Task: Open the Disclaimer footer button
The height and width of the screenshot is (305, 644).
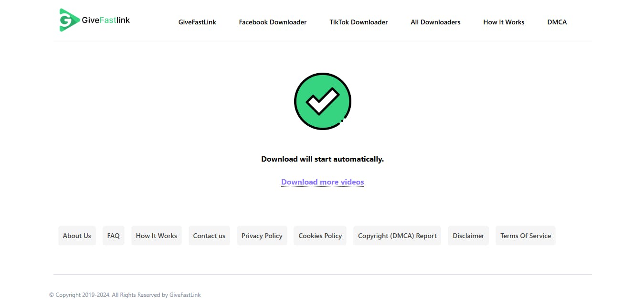Action: [x=468, y=236]
